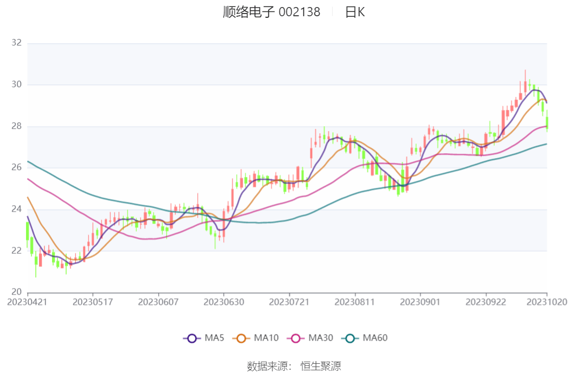Image resolution: width=588 pixels, height=373 pixels.
Task: Click the y-axis value 32
Action: [16, 43]
